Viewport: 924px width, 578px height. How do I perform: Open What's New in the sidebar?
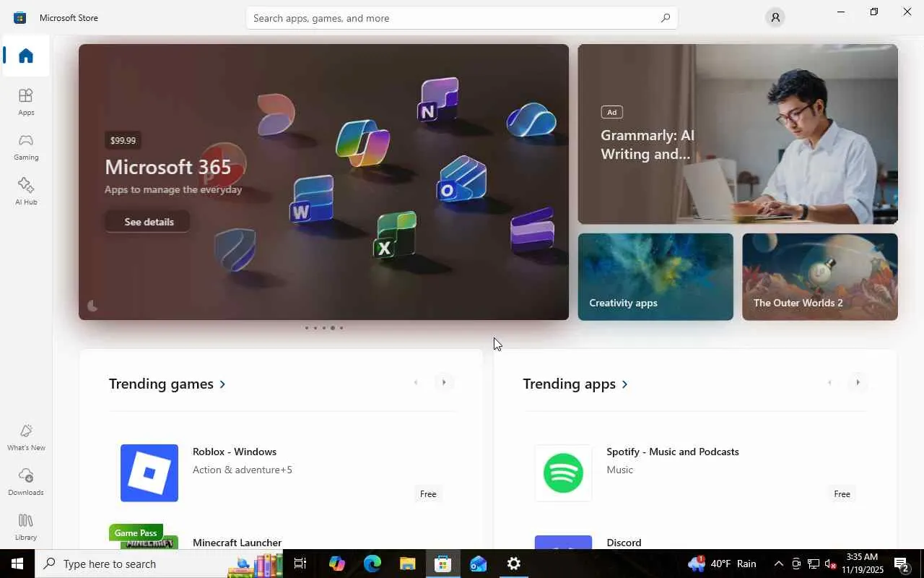coord(26,437)
